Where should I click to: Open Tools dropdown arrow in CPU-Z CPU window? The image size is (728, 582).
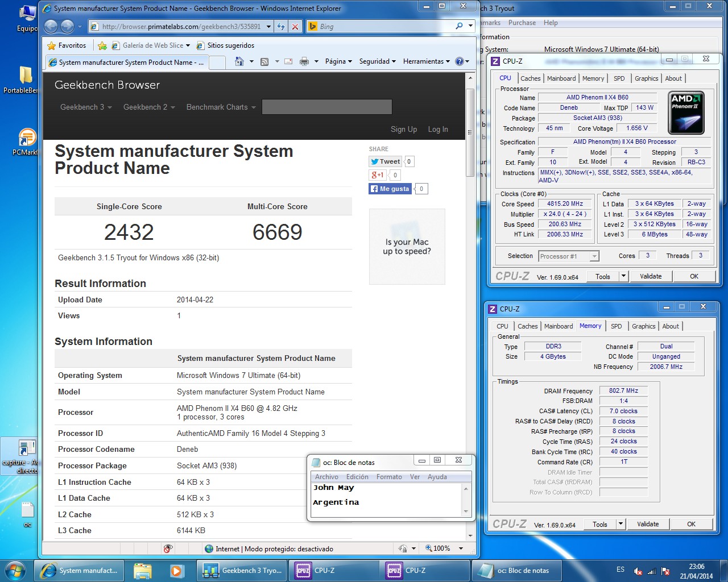tap(623, 276)
